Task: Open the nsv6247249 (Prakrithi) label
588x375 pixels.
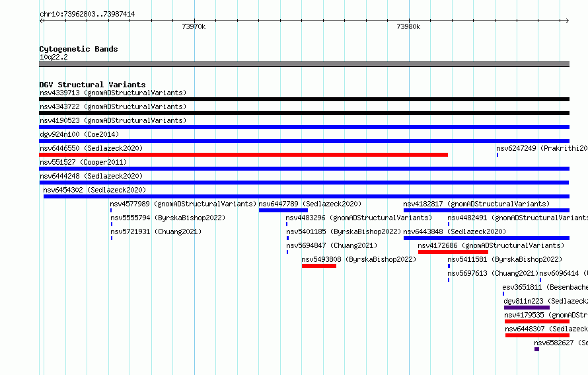Action: pyautogui.click(x=542, y=148)
